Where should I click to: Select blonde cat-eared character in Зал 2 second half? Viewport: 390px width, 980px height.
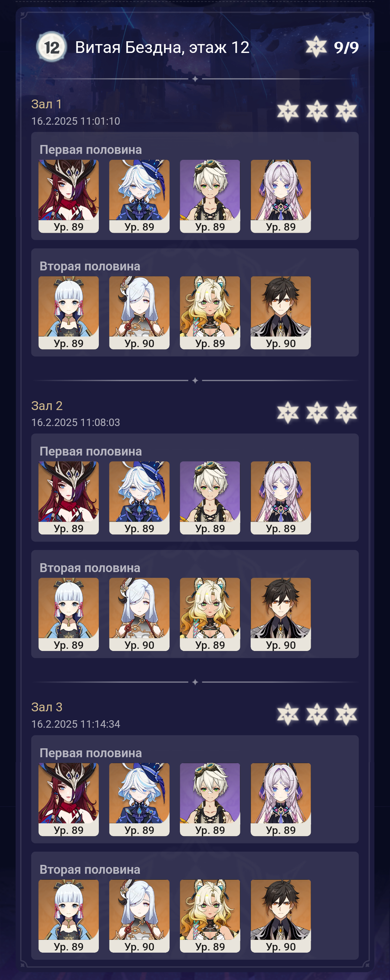210,614
